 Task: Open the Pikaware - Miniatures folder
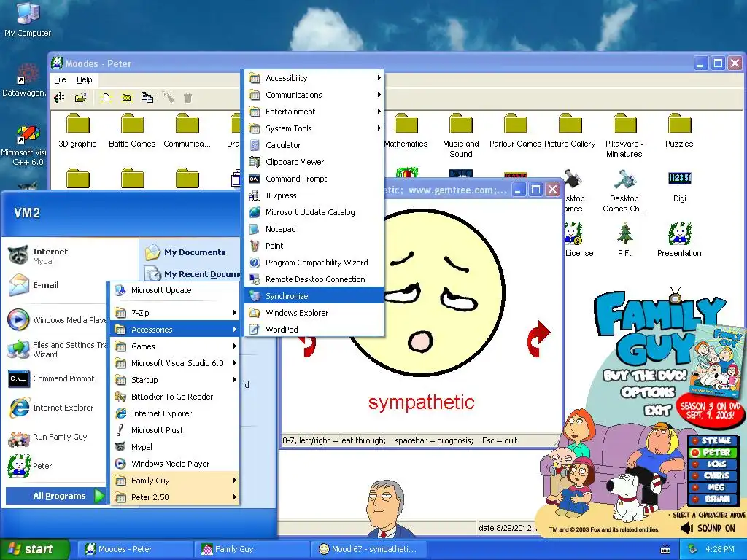pyautogui.click(x=624, y=136)
